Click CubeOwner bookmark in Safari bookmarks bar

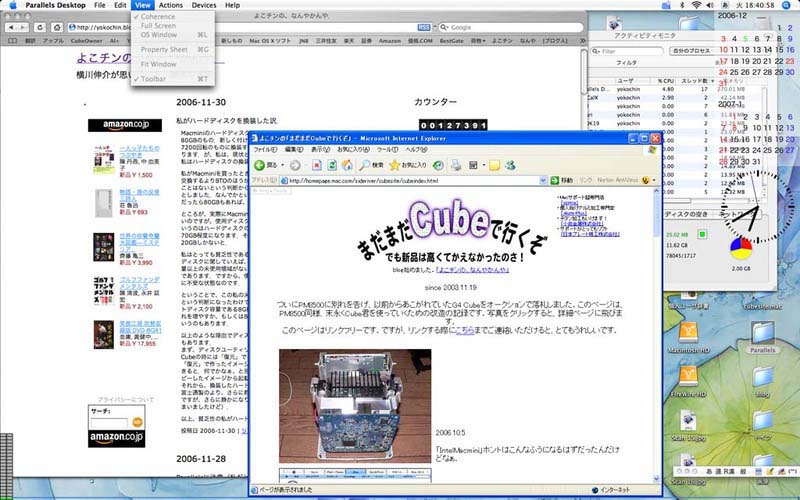coord(86,41)
